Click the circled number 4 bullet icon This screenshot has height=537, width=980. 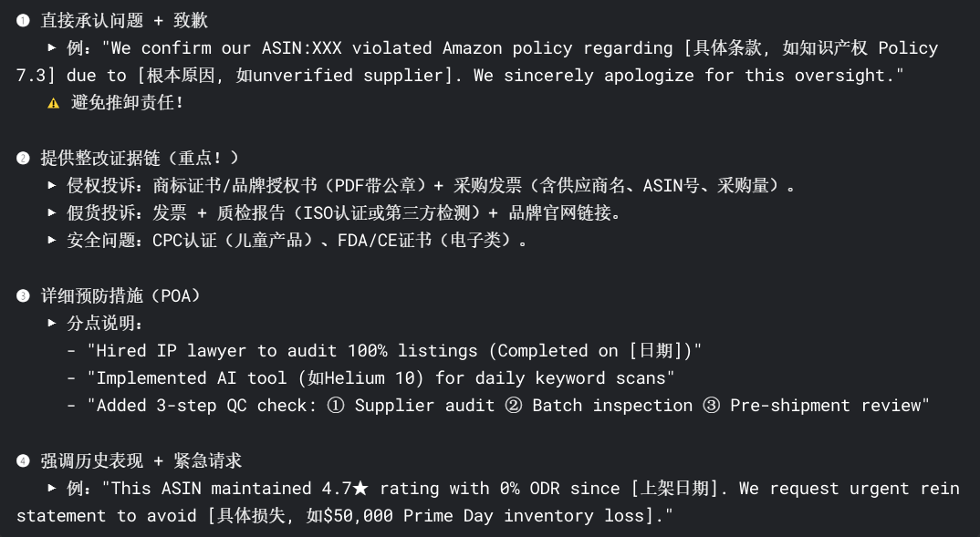point(23,460)
